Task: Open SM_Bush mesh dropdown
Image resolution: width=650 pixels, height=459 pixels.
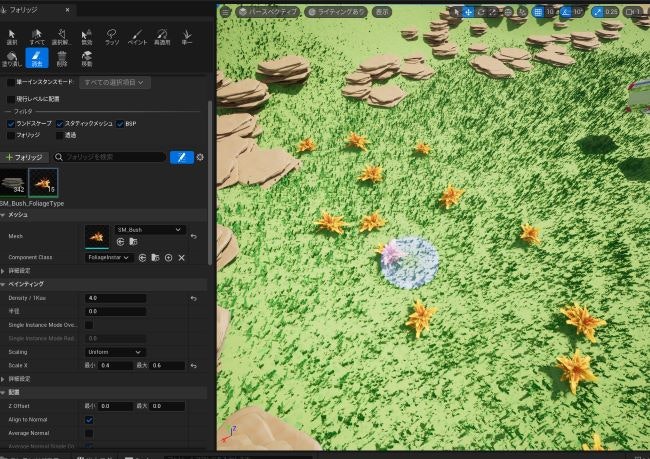Action: 150,230
